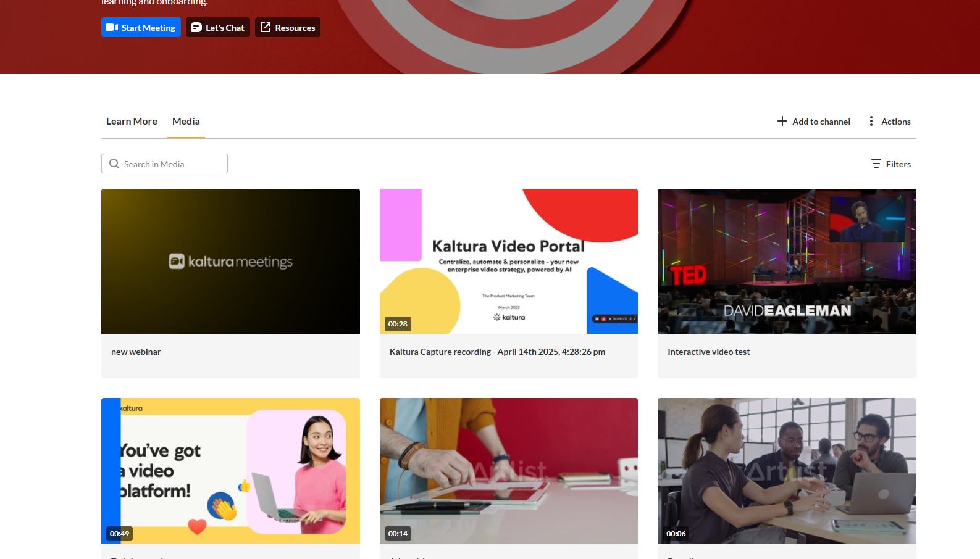The width and height of the screenshot is (980, 559).
Task: Open the 00:06 office meeting thumbnail
Action: [787, 471]
